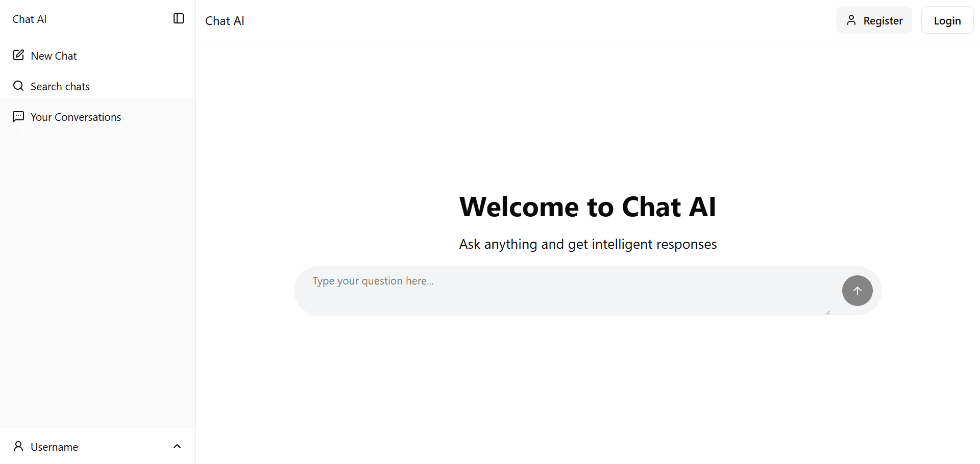980x464 pixels.
Task: Click the Register button
Action: coord(873,20)
